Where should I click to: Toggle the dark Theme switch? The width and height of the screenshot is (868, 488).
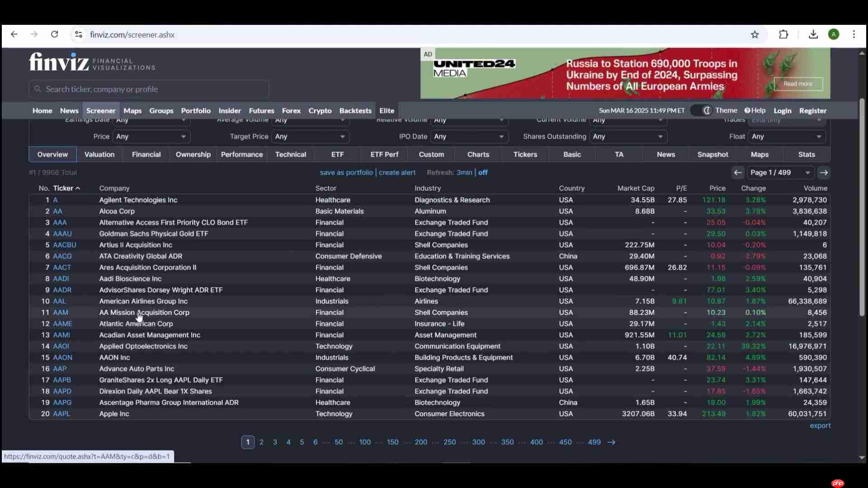(x=702, y=111)
